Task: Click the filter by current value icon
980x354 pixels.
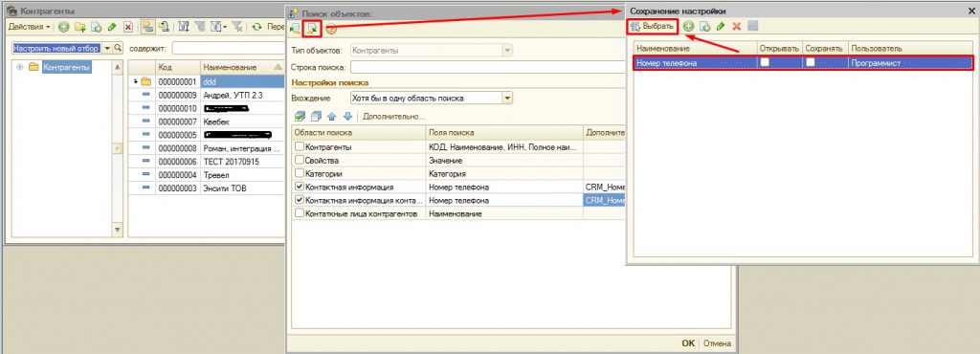Action: [x=200, y=27]
